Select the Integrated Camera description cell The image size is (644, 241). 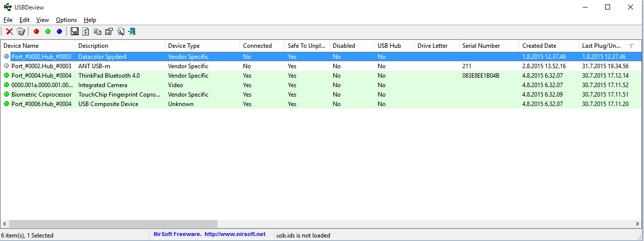point(103,85)
